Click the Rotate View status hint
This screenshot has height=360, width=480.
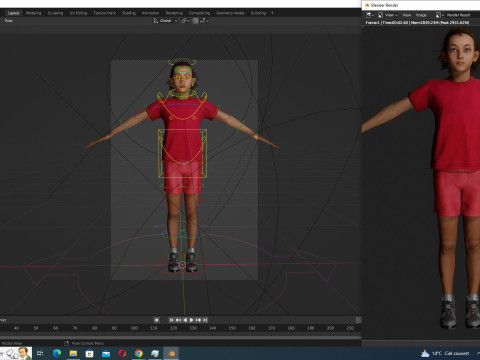click(x=12, y=343)
